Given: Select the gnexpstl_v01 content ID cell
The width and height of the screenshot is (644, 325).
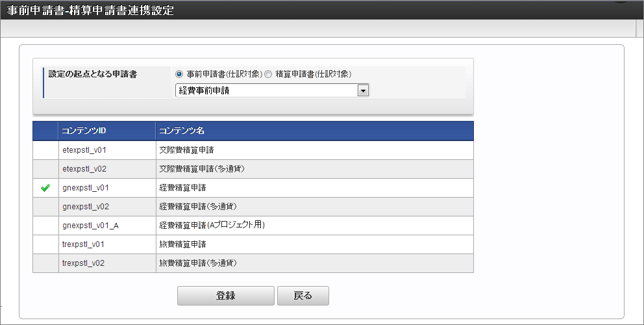Looking at the screenshot, I should (x=107, y=188).
